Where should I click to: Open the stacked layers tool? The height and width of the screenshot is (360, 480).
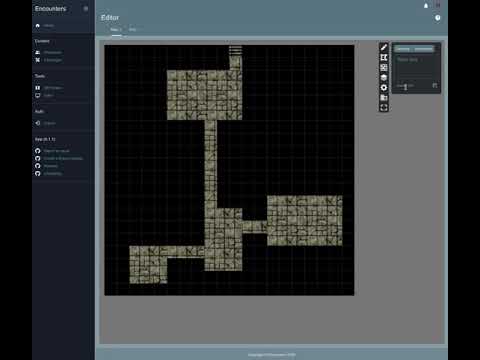[384, 77]
